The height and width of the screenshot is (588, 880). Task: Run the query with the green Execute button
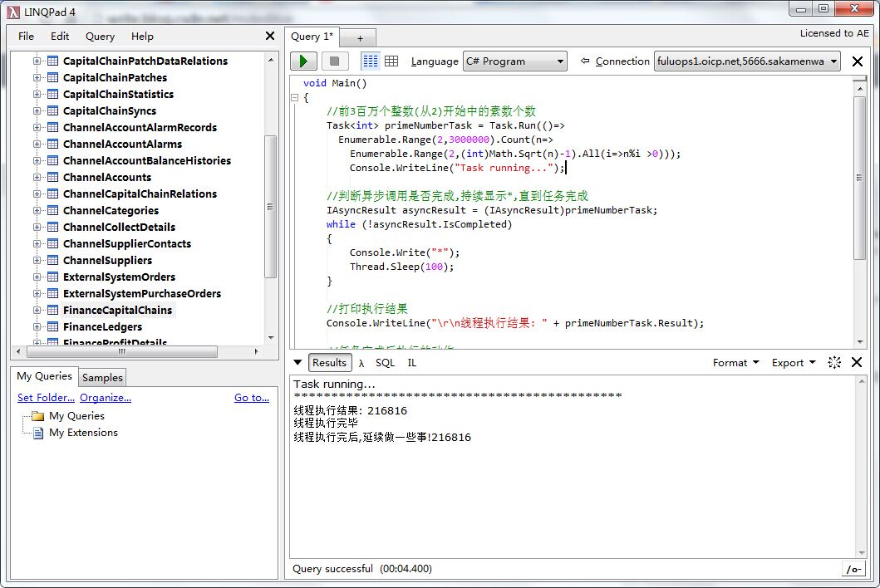pos(303,61)
